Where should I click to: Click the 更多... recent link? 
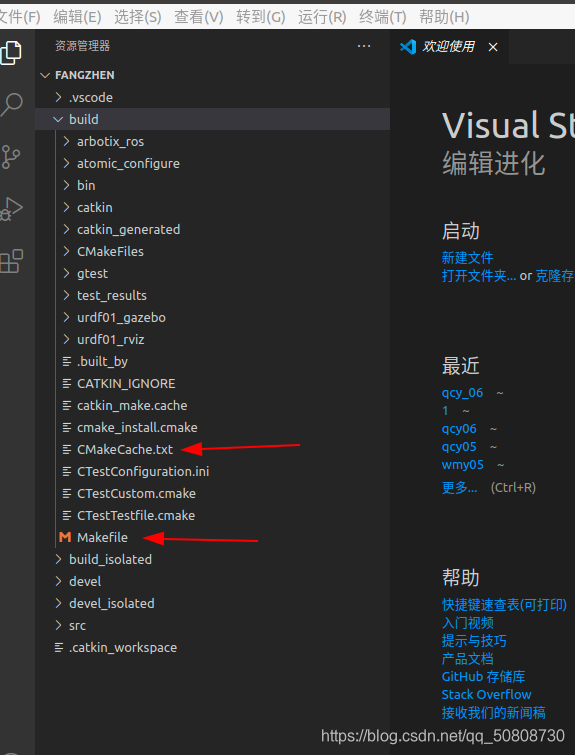pyautogui.click(x=459, y=488)
